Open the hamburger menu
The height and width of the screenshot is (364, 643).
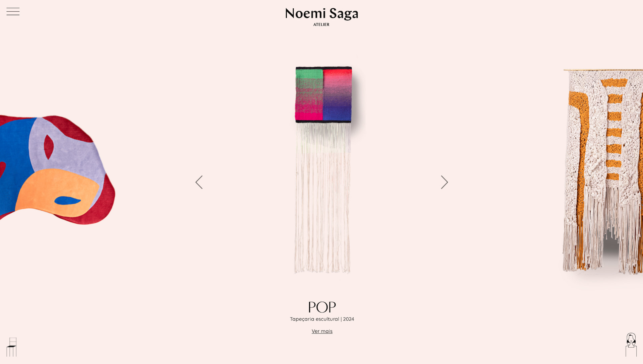pyautogui.click(x=13, y=11)
